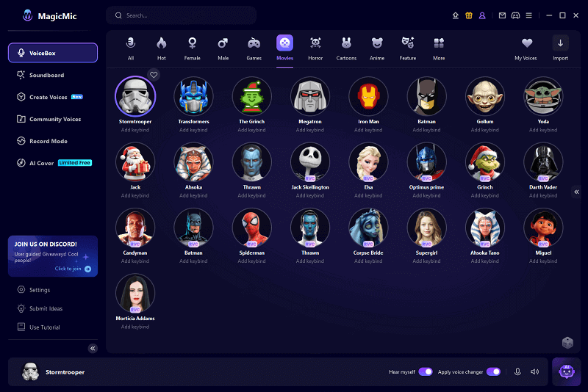Switch to the Horror voices tab
This screenshot has height=392, width=588.
(315, 48)
